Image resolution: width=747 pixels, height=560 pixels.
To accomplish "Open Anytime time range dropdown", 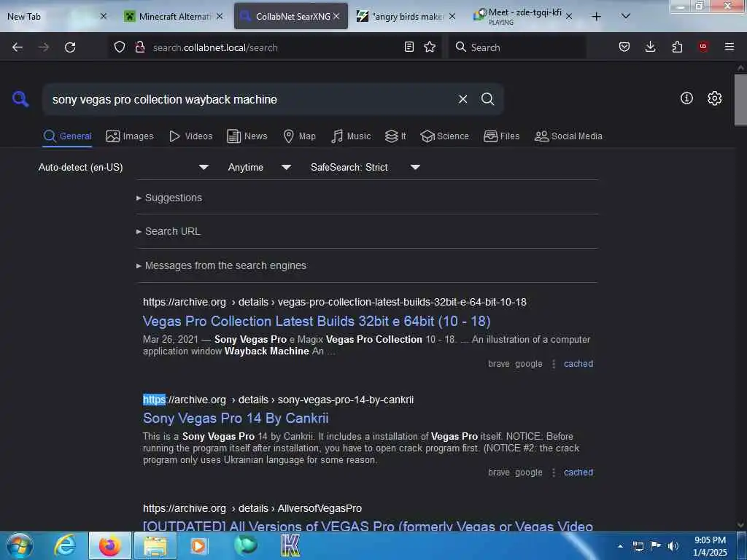I will (259, 167).
